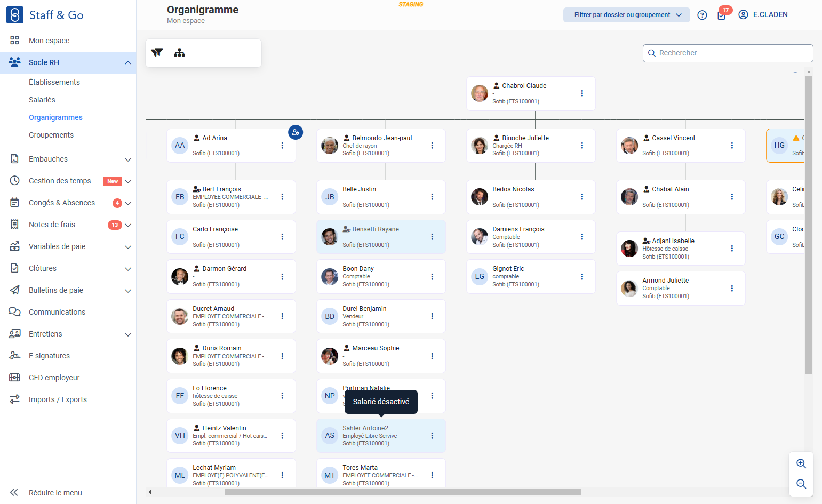The height and width of the screenshot is (504, 822).
Task: Open the three-dot menu for Gignot Eric
Action: 582,277
